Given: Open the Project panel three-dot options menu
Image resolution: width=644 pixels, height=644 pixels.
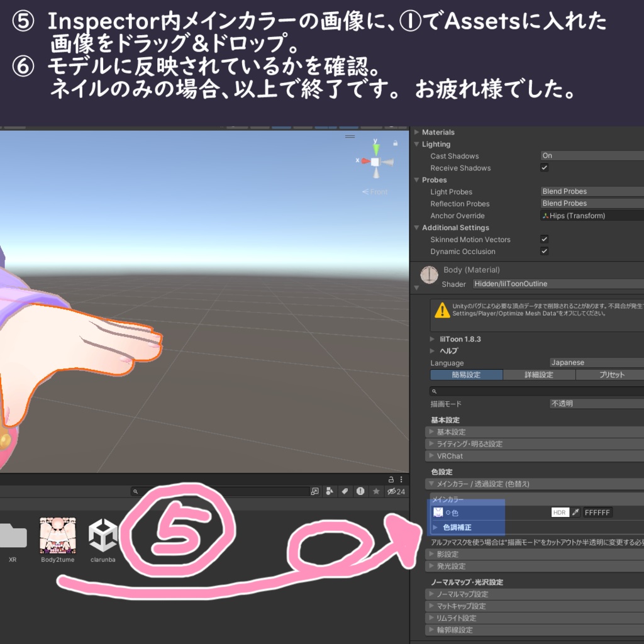Looking at the screenshot, I should click(401, 479).
